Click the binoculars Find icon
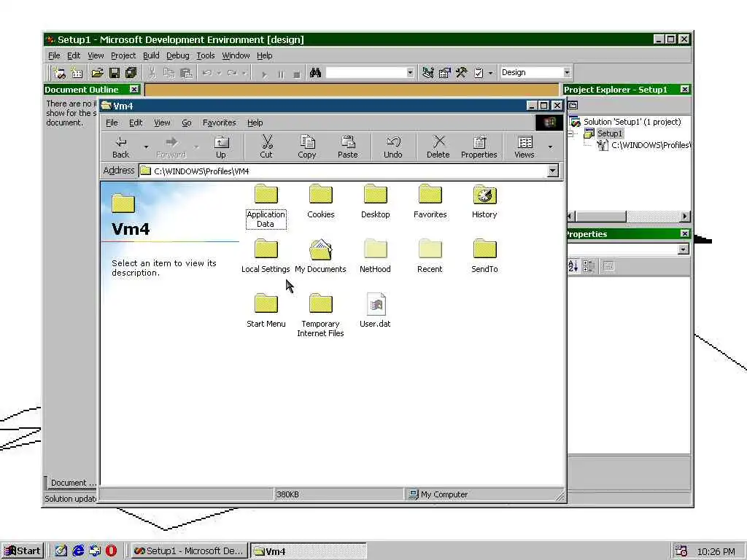 [x=315, y=73]
